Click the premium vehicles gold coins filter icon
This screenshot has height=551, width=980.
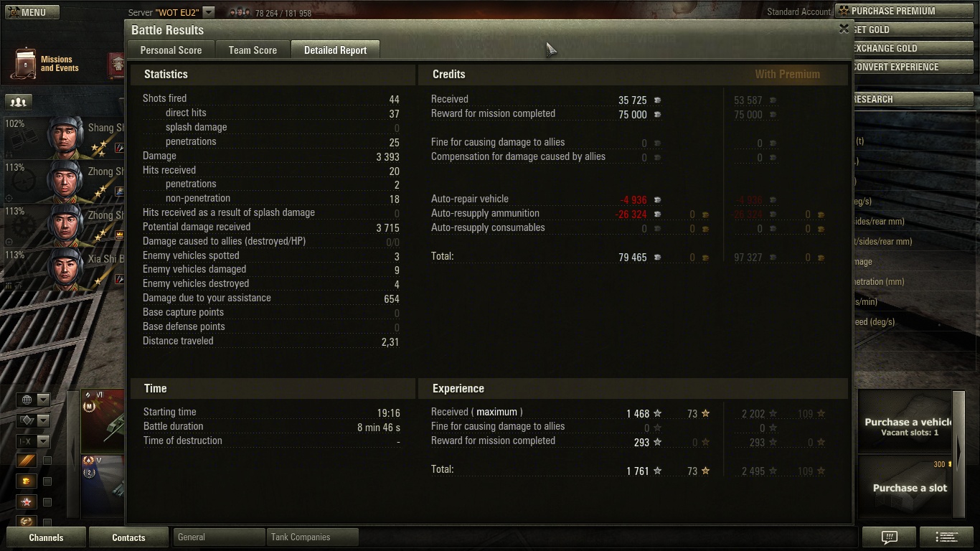[27, 481]
